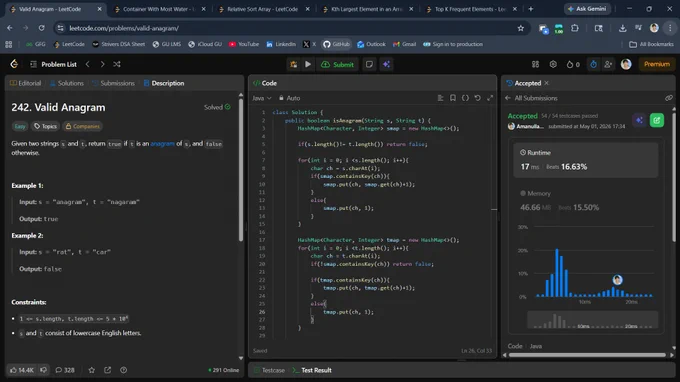Reset code to default icon
680x382 pixels.
(x=477, y=98)
